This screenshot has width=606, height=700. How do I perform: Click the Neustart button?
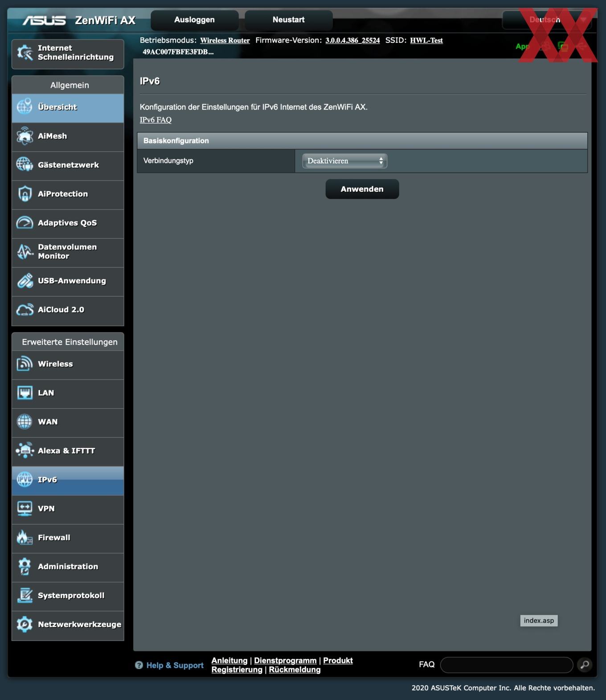coord(289,20)
